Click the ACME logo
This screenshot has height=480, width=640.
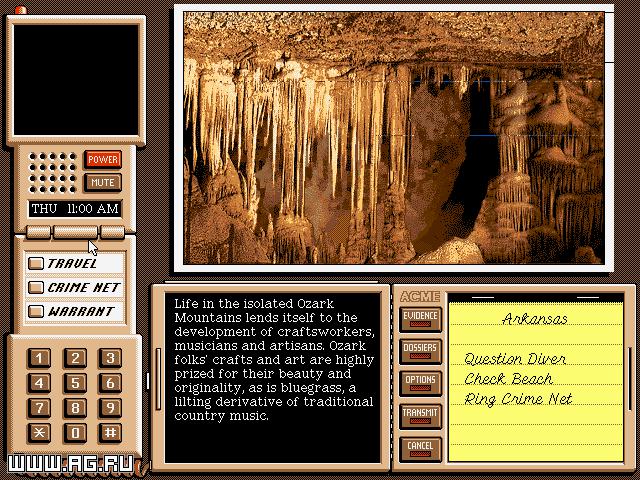(420, 297)
